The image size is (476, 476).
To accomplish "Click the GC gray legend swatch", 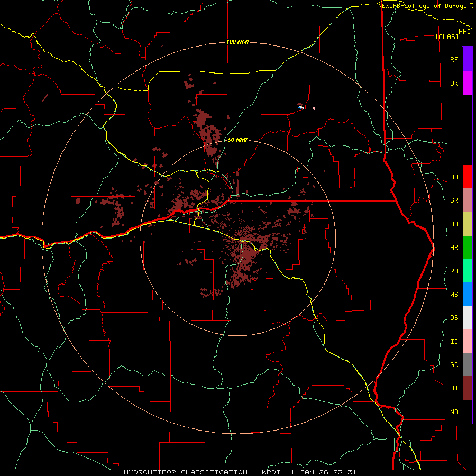I will (x=467, y=364).
